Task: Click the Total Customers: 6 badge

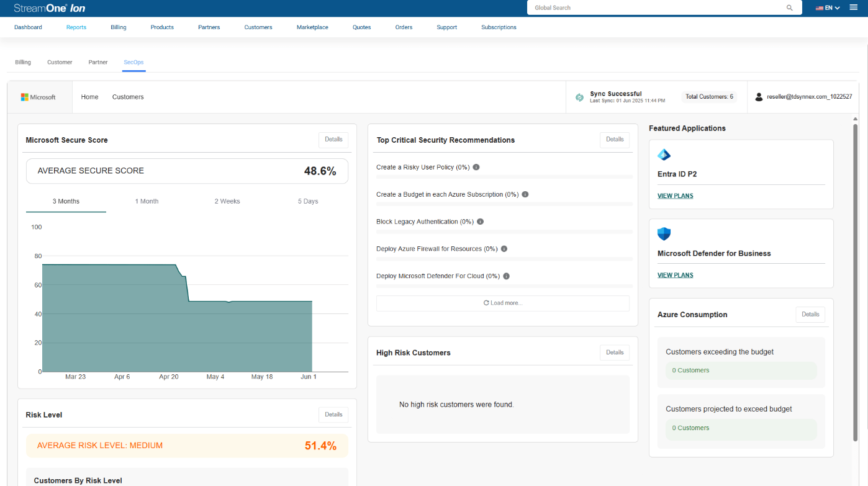Action: 709,97
